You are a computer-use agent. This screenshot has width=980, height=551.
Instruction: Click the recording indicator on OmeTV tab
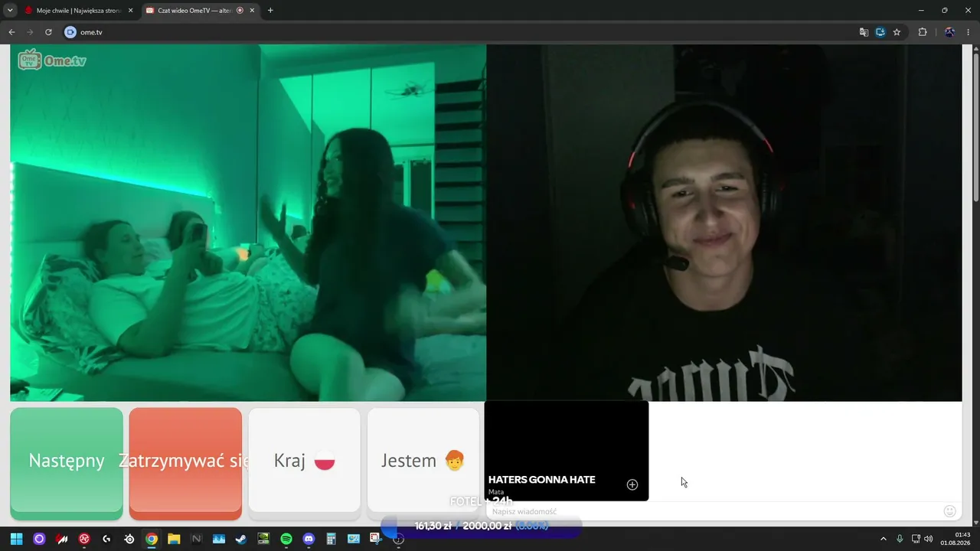point(240,11)
